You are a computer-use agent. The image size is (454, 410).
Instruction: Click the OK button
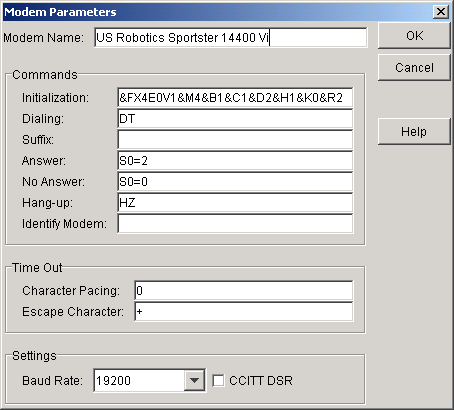[x=414, y=36]
